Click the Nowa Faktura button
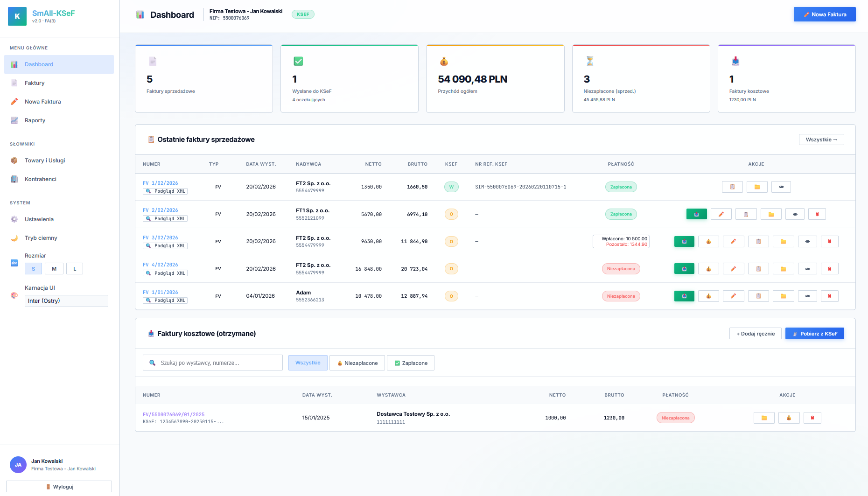The image size is (868, 496). (825, 14)
